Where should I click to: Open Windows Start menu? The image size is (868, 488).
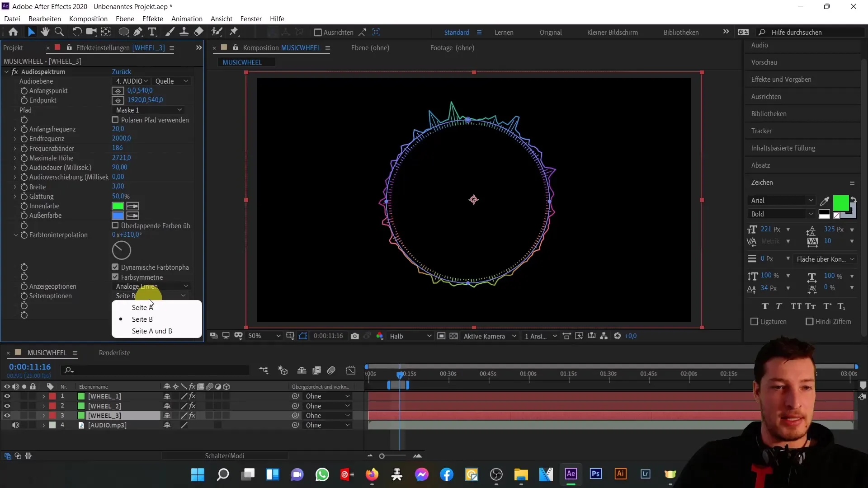point(198,474)
